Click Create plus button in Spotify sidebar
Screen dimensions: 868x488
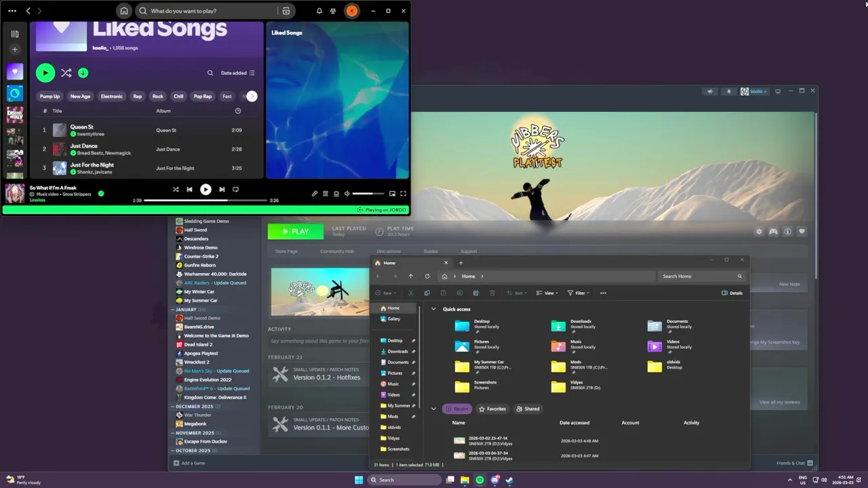click(15, 49)
